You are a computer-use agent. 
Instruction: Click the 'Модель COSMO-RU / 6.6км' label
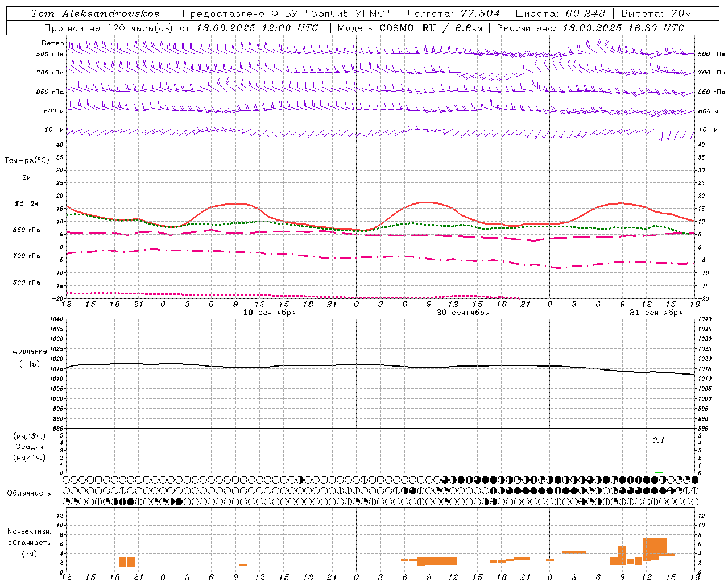(x=410, y=28)
